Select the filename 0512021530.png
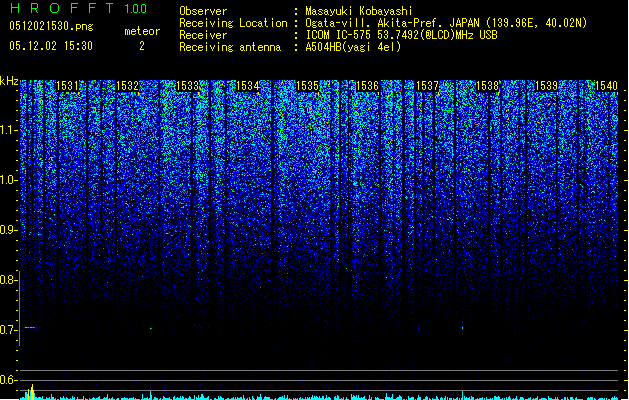 (51, 26)
